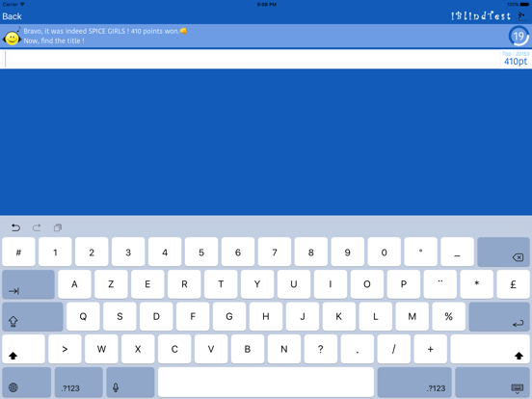The width and height of the screenshot is (532, 399).
Task: Tap the A letter key
Action: click(x=74, y=284)
